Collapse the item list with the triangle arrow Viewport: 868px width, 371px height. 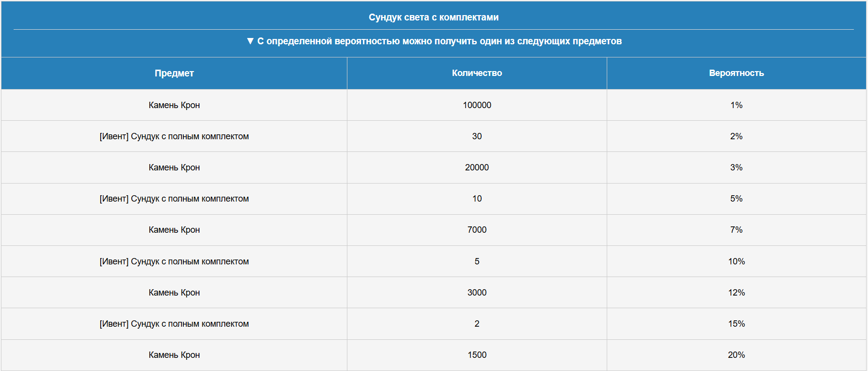pyautogui.click(x=250, y=41)
